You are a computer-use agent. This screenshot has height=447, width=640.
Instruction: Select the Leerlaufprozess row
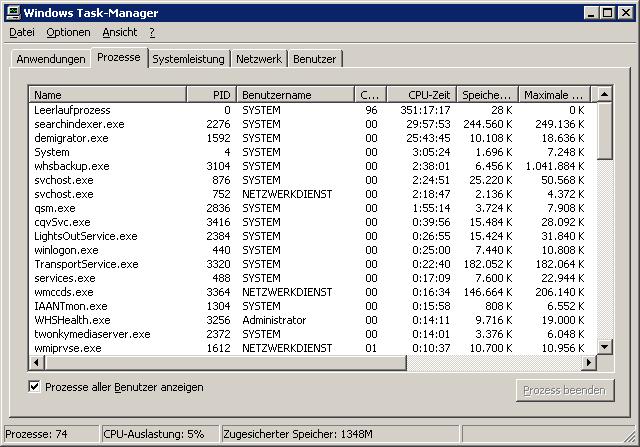point(313,110)
